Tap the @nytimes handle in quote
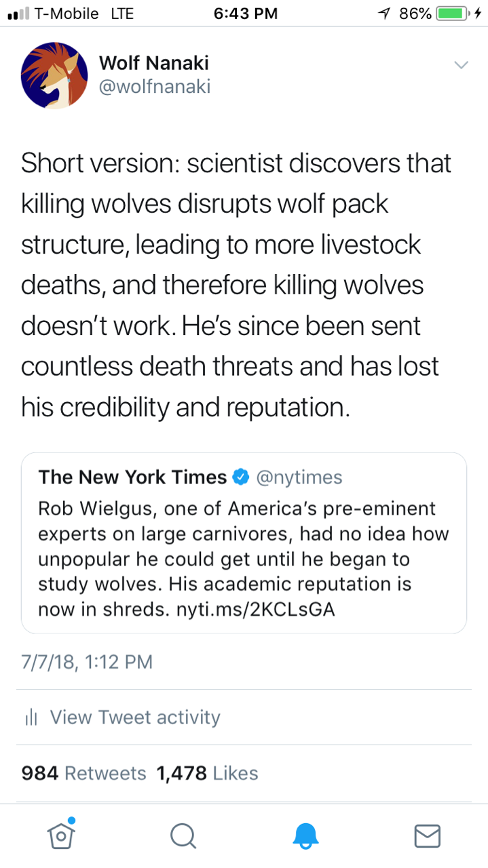This screenshot has height=868, width=488. coord(299,477)
